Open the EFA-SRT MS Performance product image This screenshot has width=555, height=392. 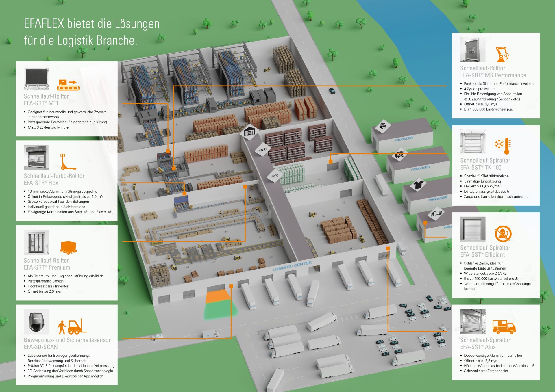coord(473,50)
